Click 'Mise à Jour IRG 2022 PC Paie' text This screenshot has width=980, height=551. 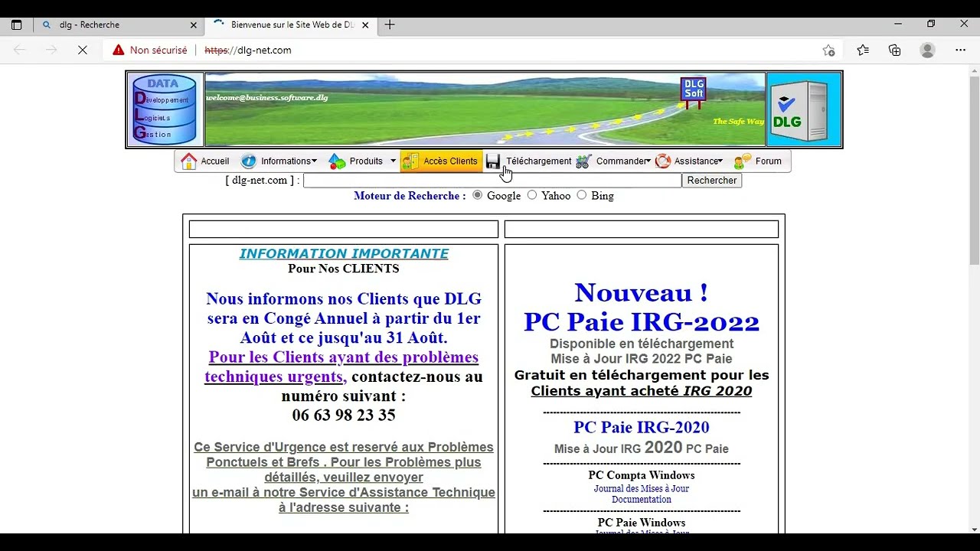point(642,359)
